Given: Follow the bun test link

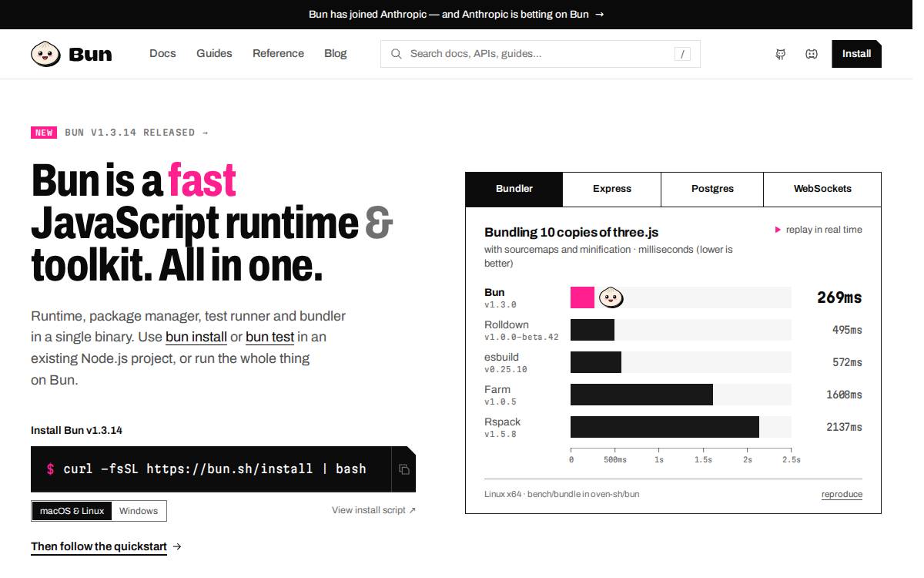Looking at the screenshot, I should (269, 337).
